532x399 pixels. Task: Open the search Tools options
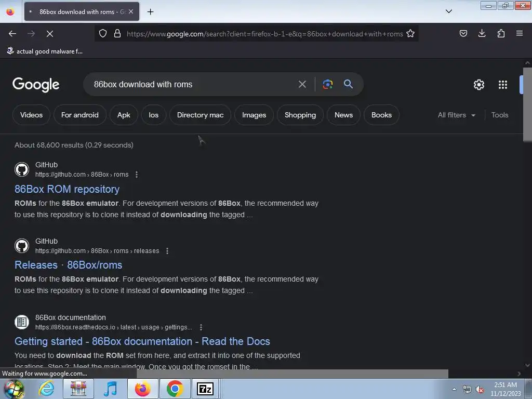(499, 115)
